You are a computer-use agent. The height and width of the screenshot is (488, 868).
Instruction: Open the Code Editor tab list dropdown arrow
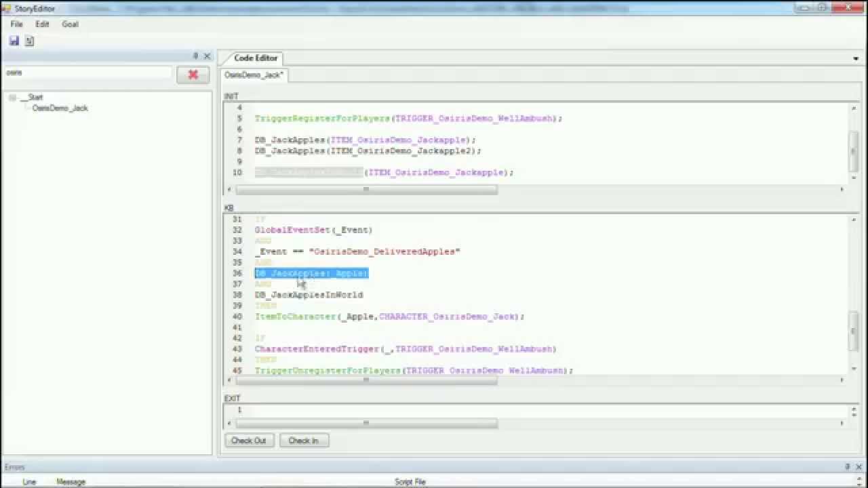(856, 59)
